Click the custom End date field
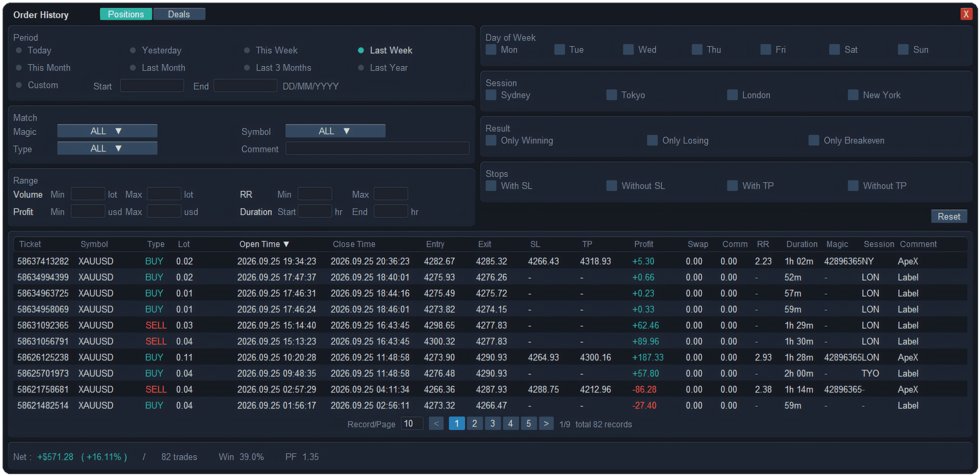Screen dimensions: 980x476 pyautogui.click(x=246, y=85)
